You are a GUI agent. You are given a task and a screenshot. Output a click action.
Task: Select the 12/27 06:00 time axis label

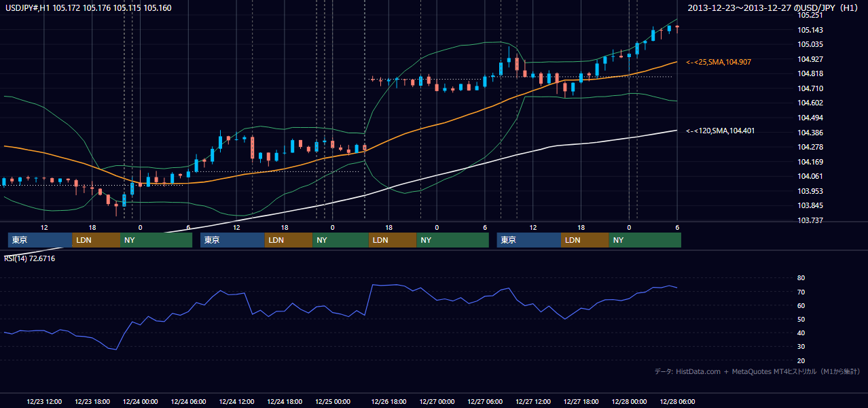(485, 402)
